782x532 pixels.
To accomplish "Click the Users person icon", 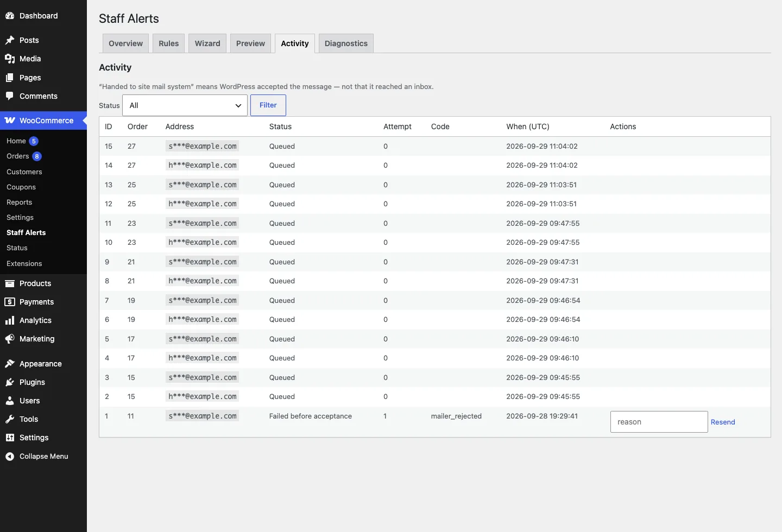I will coord(10,401).
